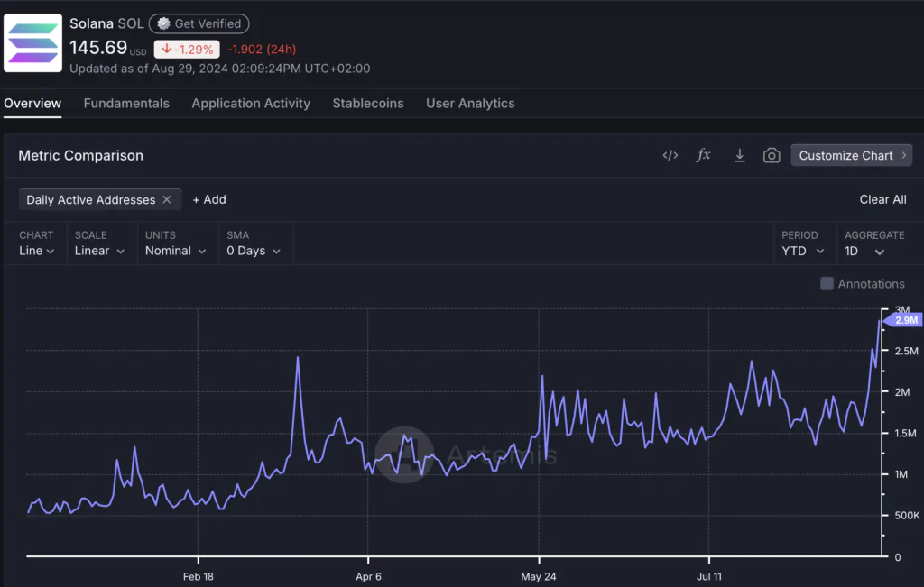This screenshot has width=924, height=587.
Task: Click the Updated as of timestamp text
Action: (220, 69)
